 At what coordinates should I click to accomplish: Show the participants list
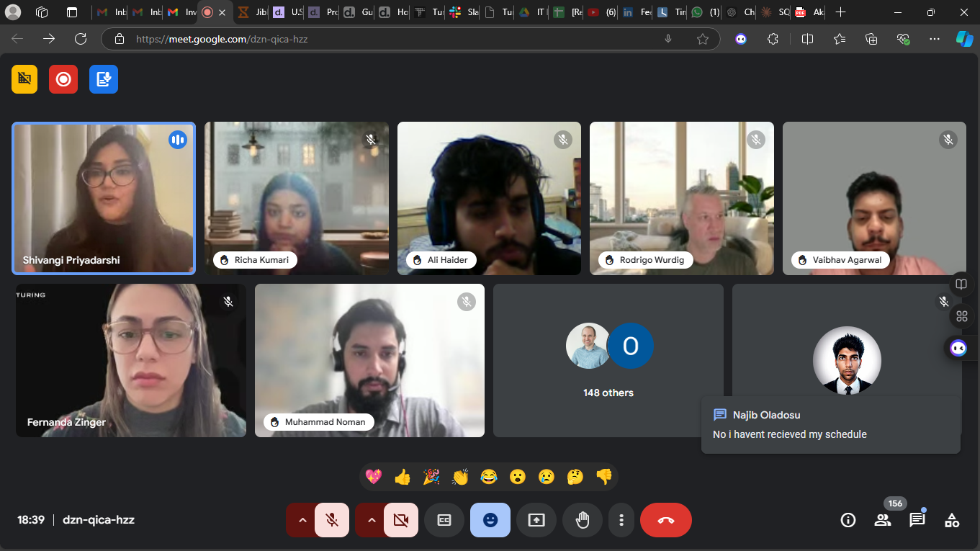pos(882,519)
